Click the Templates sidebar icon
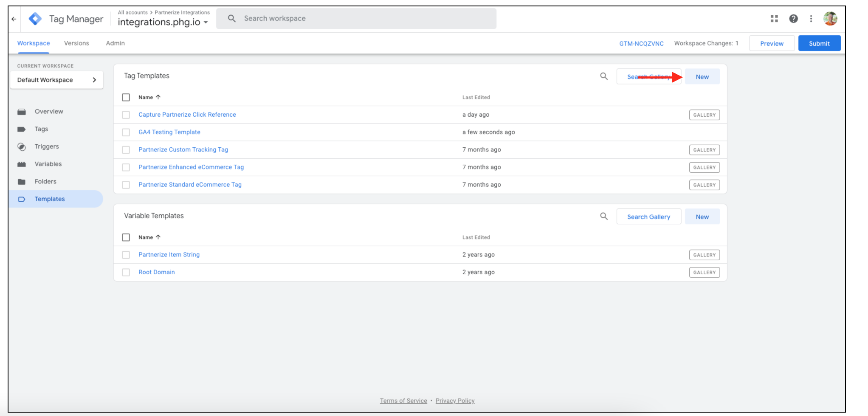The height and width of the screenshot is (416, 868). tap(22, 199)
